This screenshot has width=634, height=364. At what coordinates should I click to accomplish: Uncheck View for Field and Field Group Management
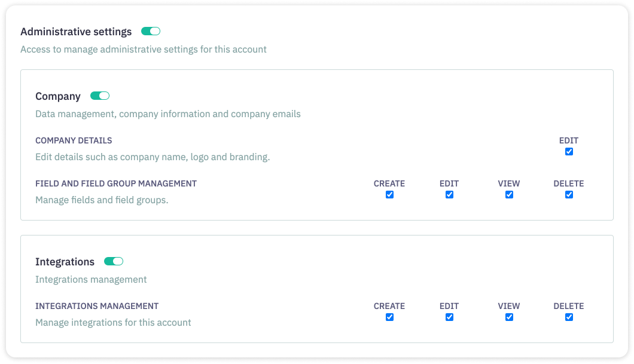coord(509,195)
